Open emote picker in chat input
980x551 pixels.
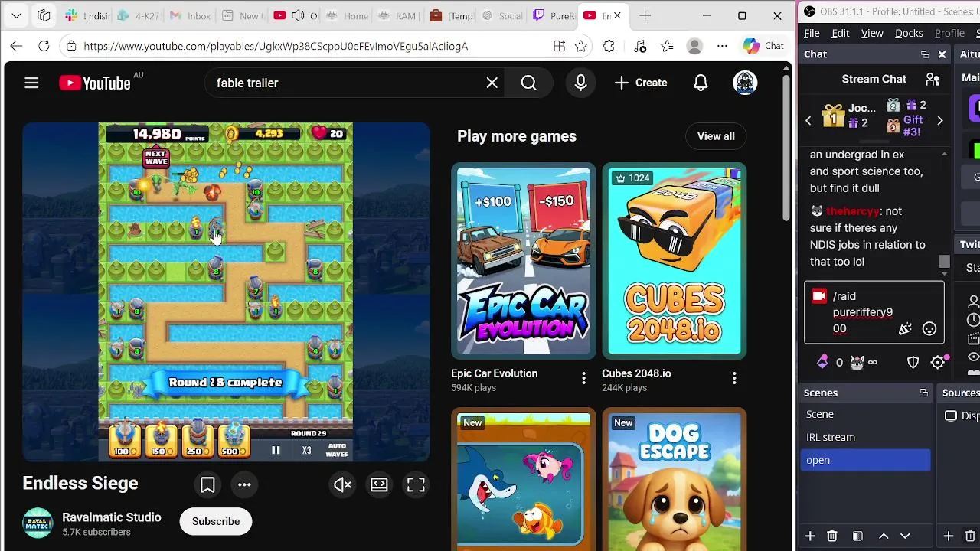[929, 329]
